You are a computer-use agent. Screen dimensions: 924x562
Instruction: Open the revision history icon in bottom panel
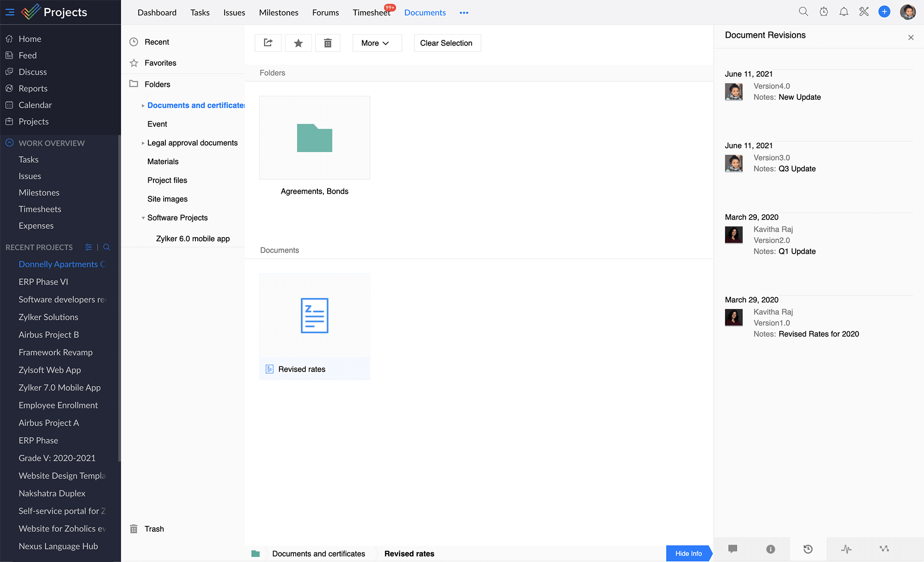click(808, 549)
